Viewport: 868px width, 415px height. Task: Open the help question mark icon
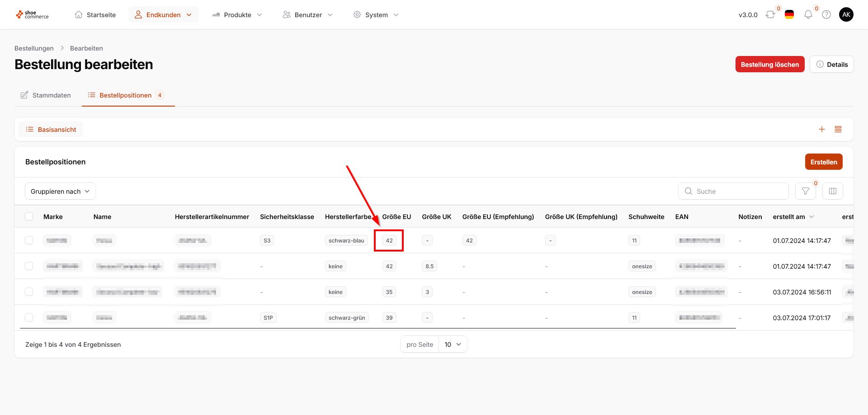[x=826, y=15]
